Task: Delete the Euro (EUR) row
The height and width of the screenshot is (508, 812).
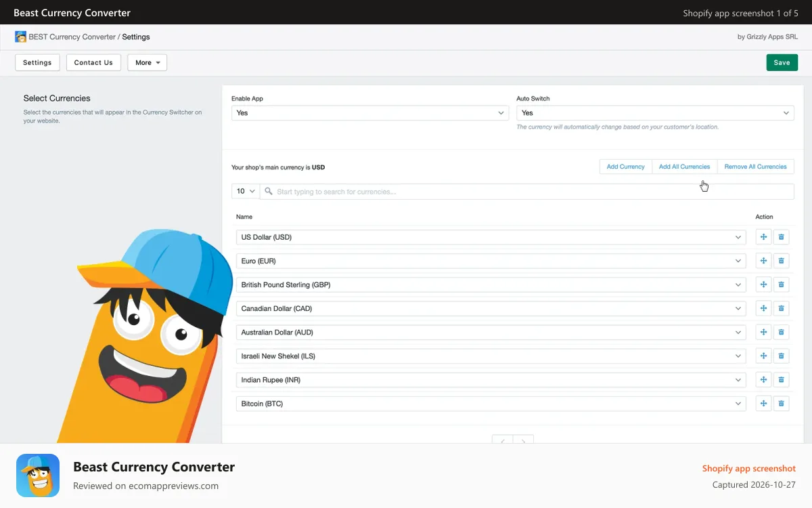Action: point(781,261)
